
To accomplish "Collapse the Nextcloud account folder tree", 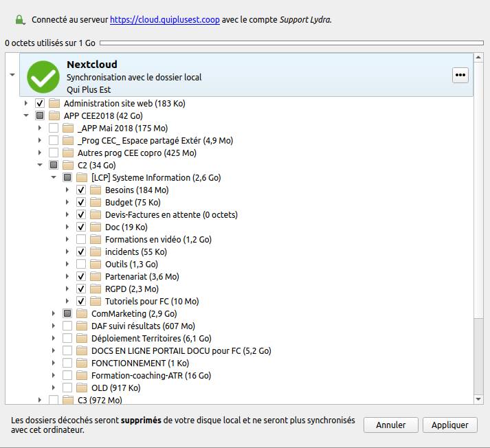I will 12,75.
